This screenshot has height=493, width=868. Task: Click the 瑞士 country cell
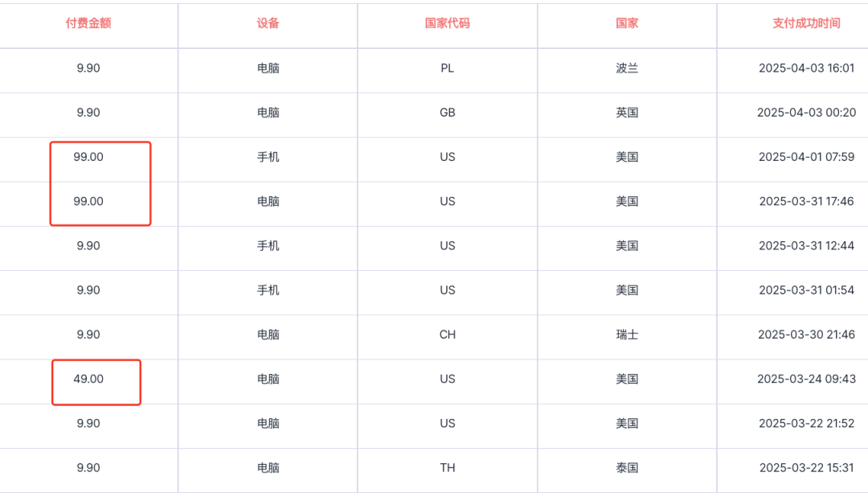(627, 335)
